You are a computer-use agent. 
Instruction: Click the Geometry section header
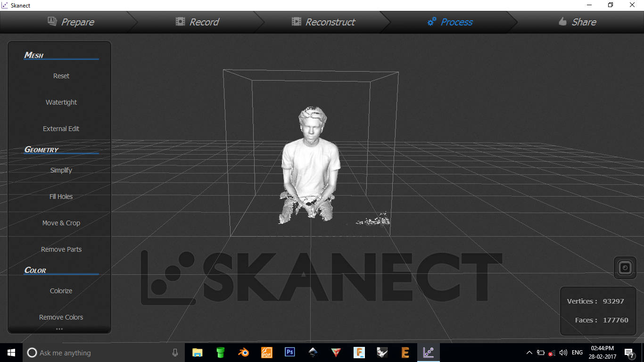41,149
